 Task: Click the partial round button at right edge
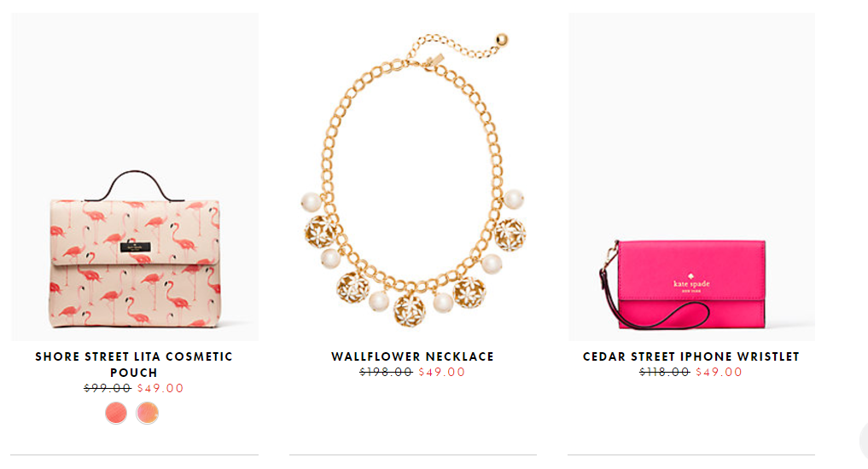click(x=864, y=440)
